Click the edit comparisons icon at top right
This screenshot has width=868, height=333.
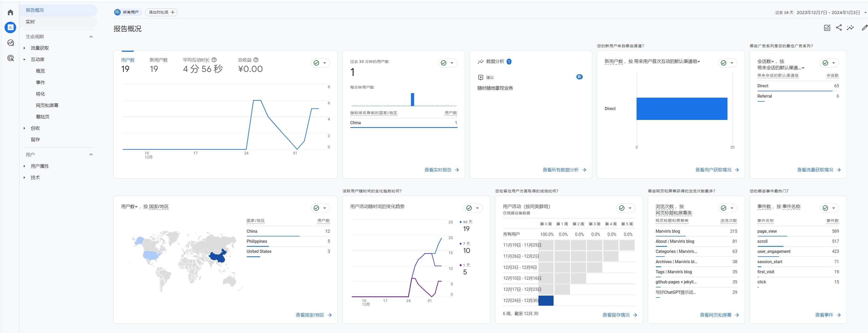(x=827, y=28)
